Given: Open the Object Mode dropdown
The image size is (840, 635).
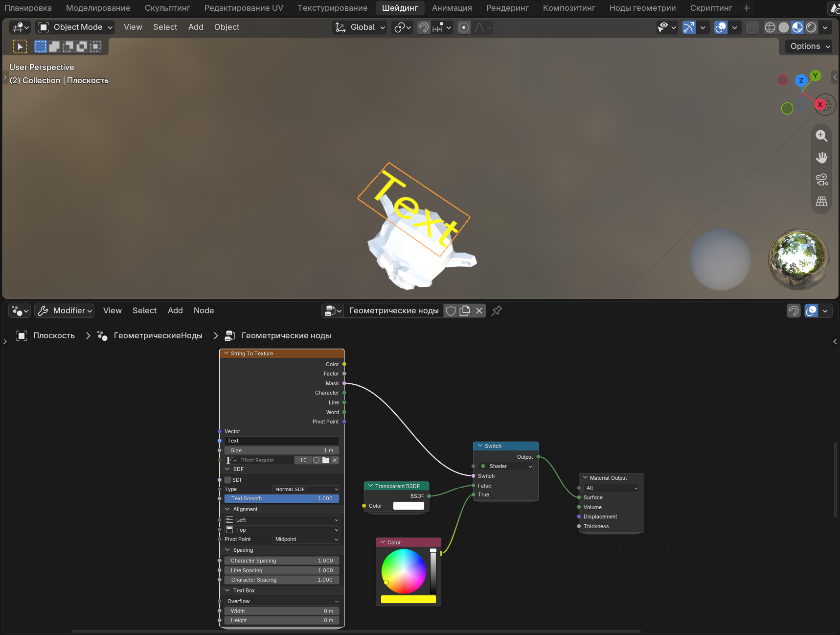Looking at the screenshot, I should coord(75,27).
